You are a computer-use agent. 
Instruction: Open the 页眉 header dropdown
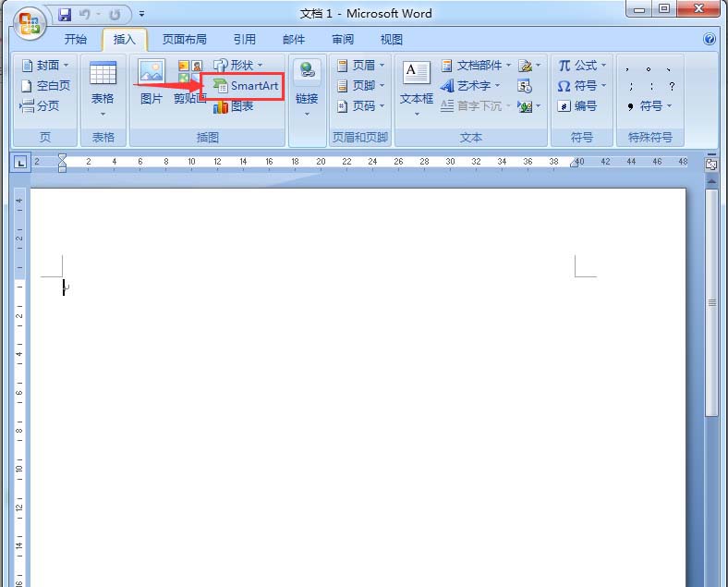[360, 66]
